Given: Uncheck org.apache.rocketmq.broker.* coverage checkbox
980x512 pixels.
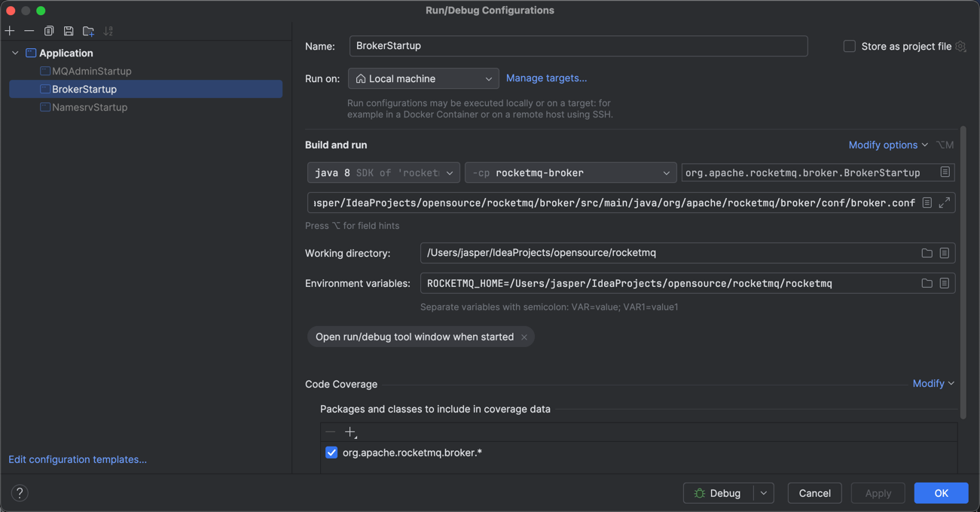Looking at the screenshot, I should coord(331,453).
